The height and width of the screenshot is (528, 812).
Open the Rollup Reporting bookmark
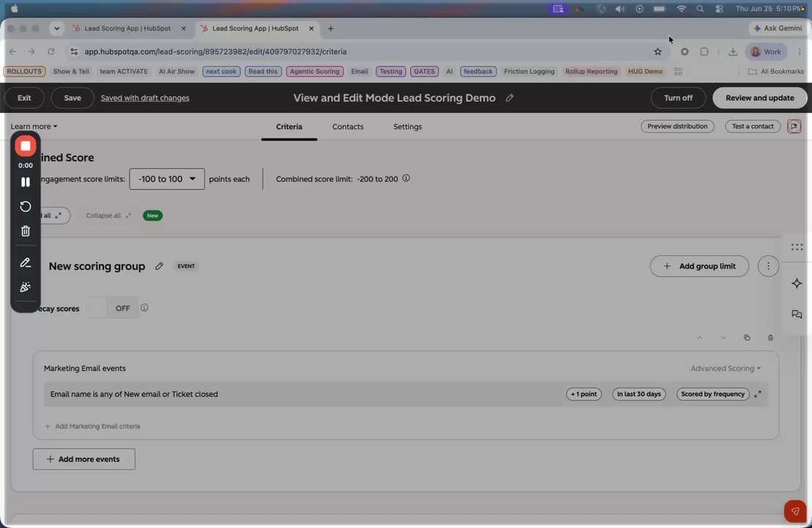pos(591,72)
